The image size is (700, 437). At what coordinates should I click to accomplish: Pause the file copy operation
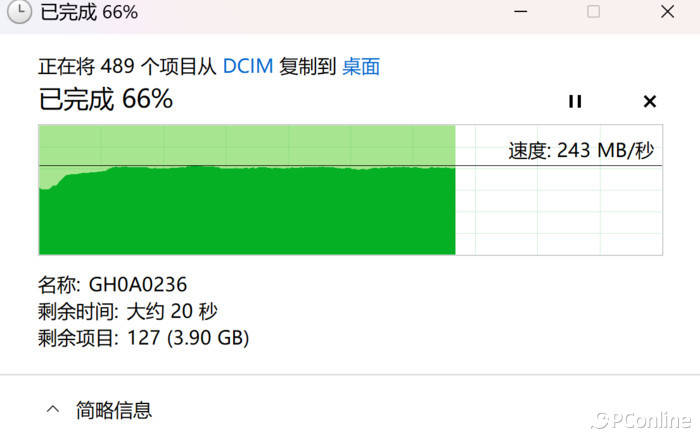pos(575,101)
